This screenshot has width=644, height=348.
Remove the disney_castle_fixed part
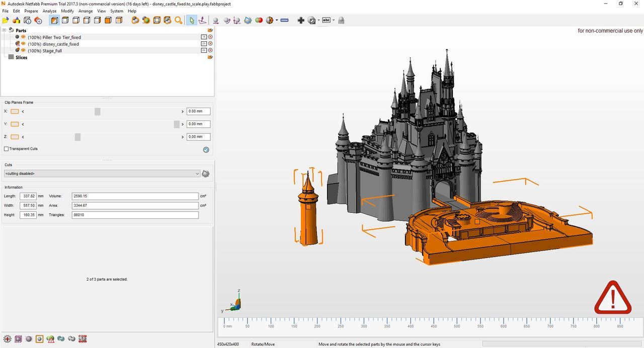click(x=210, y=44)
